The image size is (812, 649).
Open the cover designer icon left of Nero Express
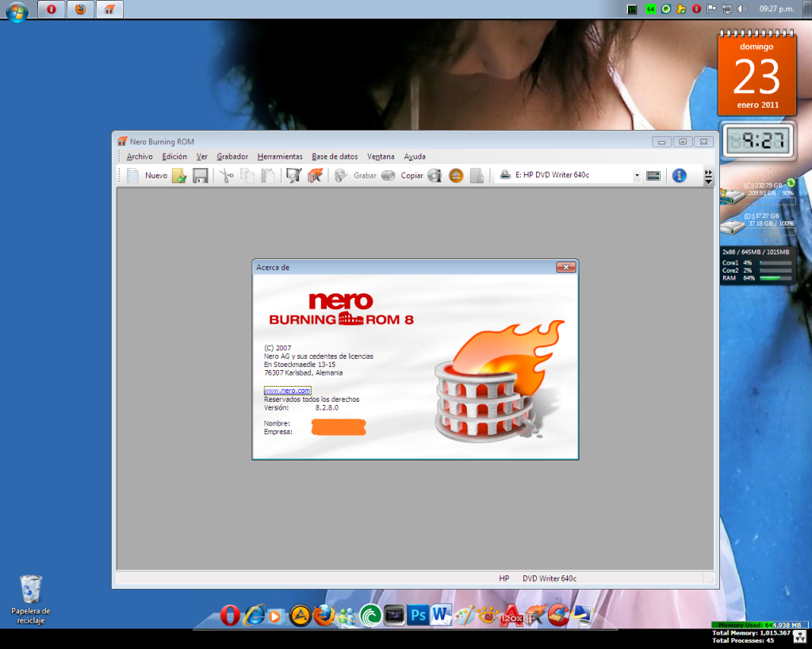pos(293,175)
